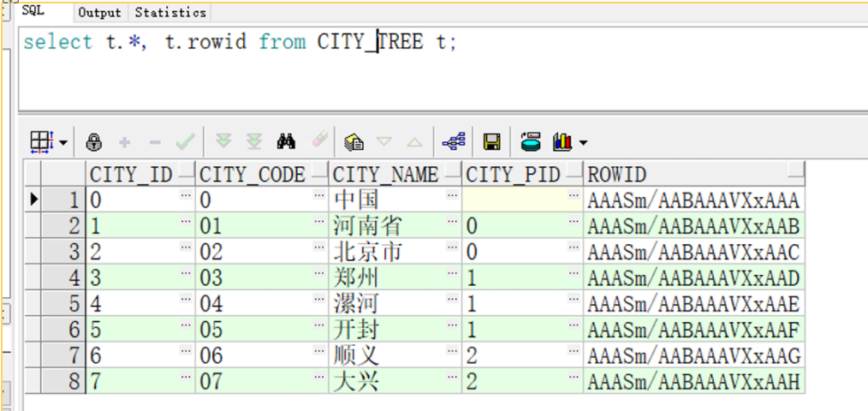Click the 开封 city name cell
The width and height of the screenshot is (868, 411).
click(395, 330)
